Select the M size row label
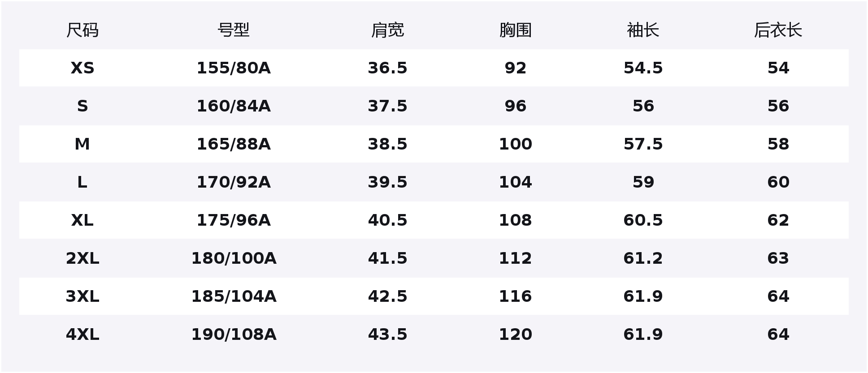 [82, 144]
